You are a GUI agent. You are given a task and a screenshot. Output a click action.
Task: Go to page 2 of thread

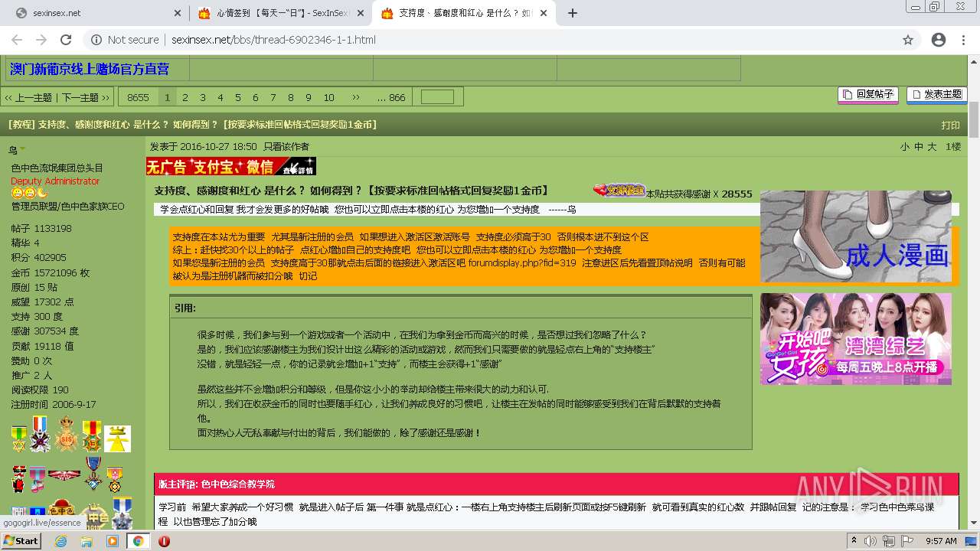coord(185,97)
